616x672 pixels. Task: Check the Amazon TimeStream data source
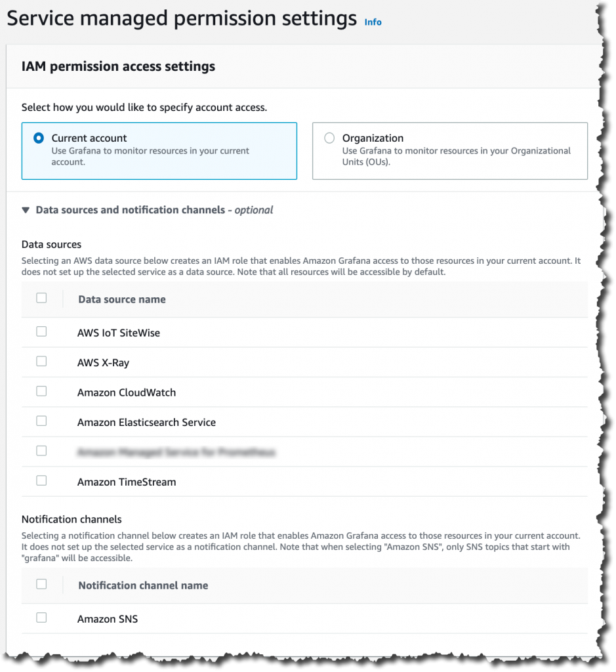click(x=41, y=481)
